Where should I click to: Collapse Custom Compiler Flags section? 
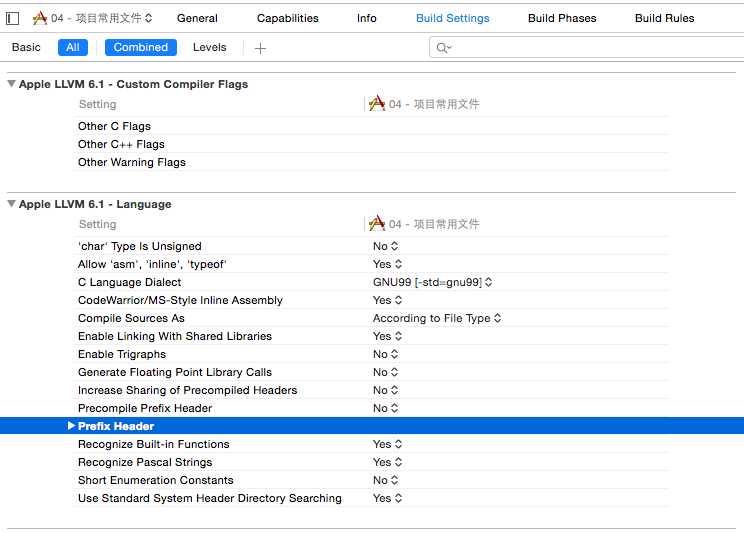tap(11, 84)
